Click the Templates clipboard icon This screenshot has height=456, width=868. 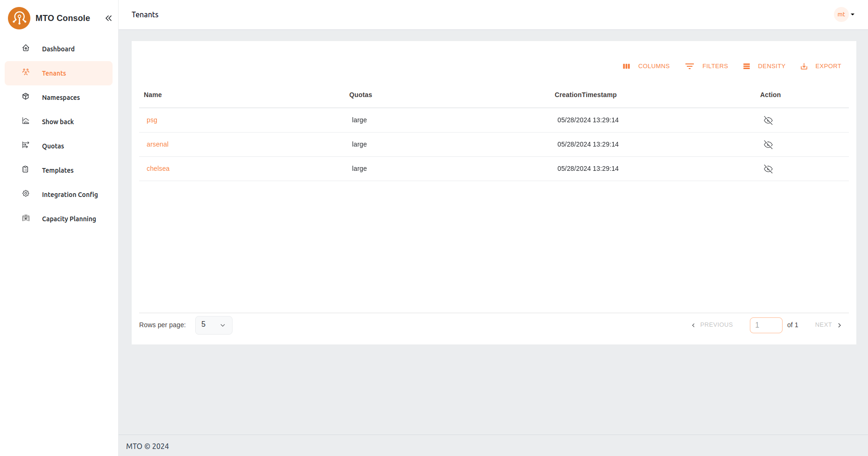click(x=26, y=169)
